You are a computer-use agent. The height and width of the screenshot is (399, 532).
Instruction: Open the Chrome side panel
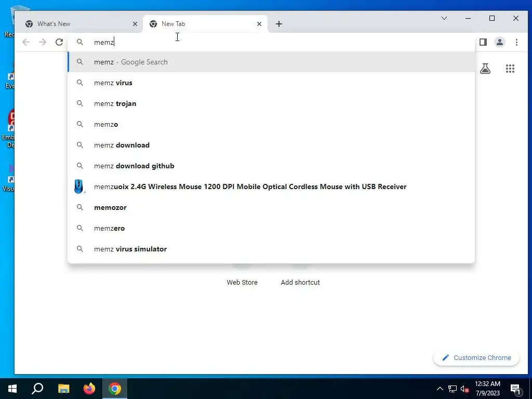tap(483, 42)
